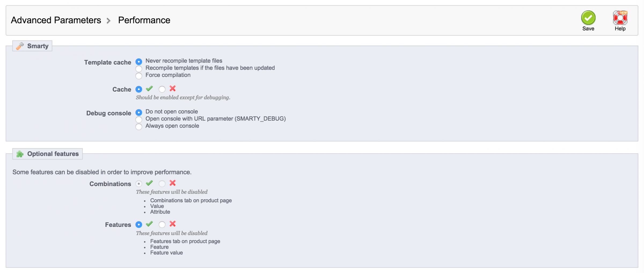Screen dimensions: 644x273
Task: Disable Smarty cache radio button
Action: click(162, 89)
